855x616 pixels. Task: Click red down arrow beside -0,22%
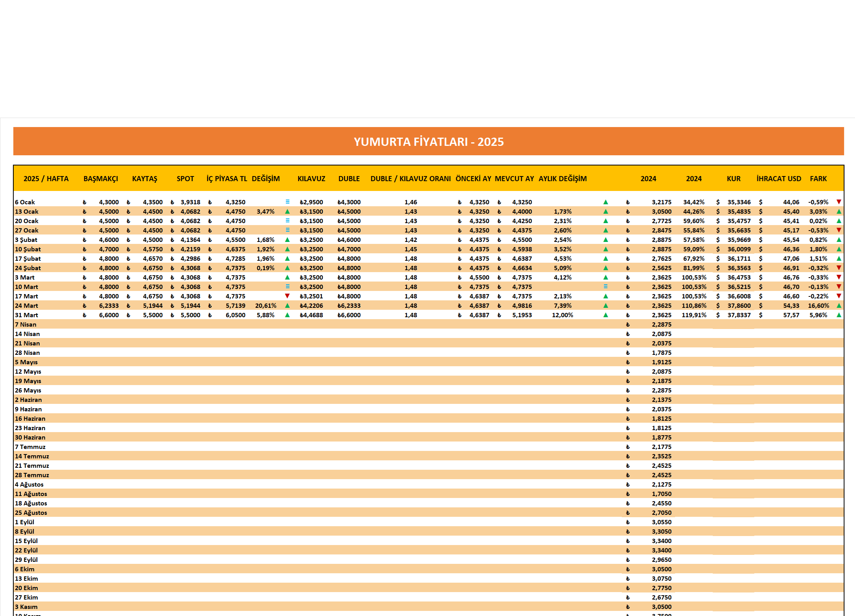pyautogui.click(x=839, y=296)
